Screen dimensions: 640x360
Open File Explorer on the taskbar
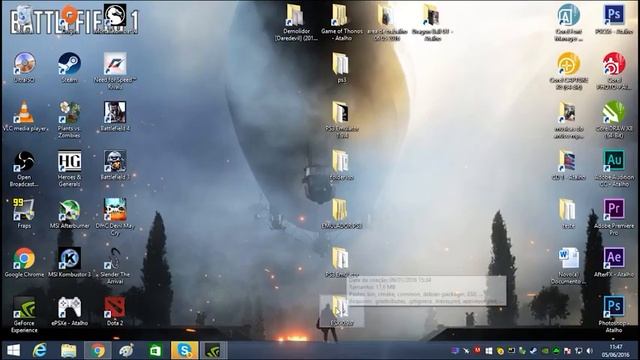(69, 350)
